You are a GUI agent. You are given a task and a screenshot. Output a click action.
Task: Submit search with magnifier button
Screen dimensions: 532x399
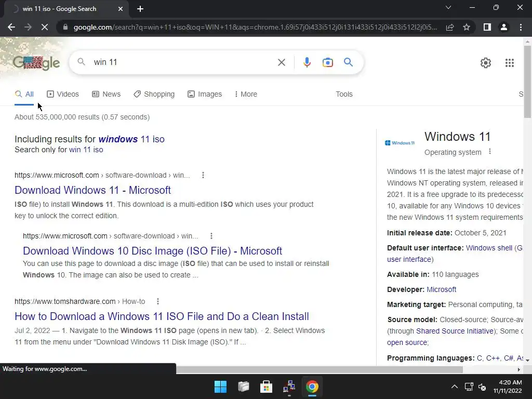pyautogui.click(x=348, y=62)
